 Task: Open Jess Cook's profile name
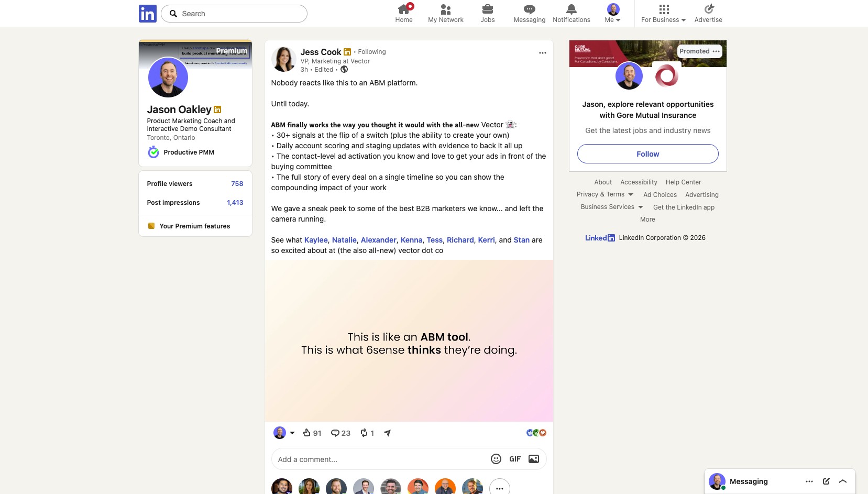click(x=321, y=52)
